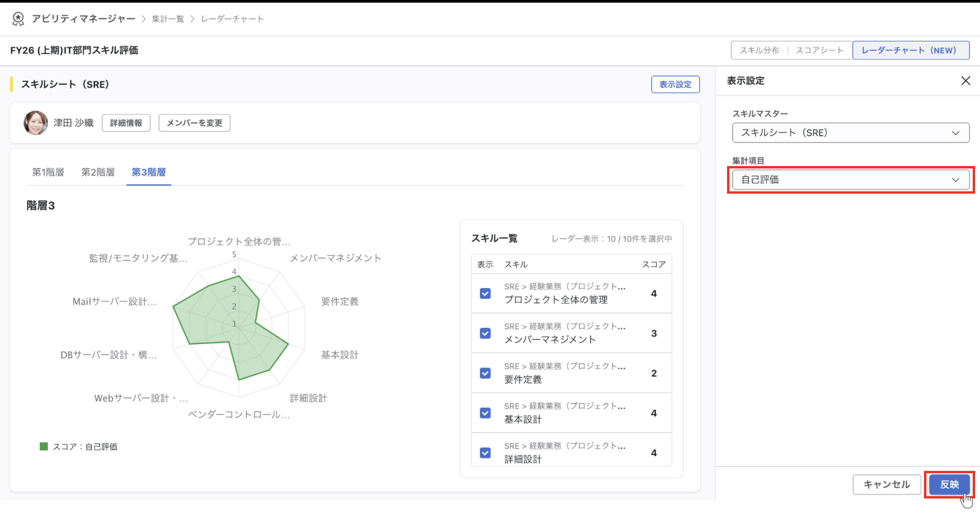Switch to the スコアシート view tab

[x=819, y=50]
